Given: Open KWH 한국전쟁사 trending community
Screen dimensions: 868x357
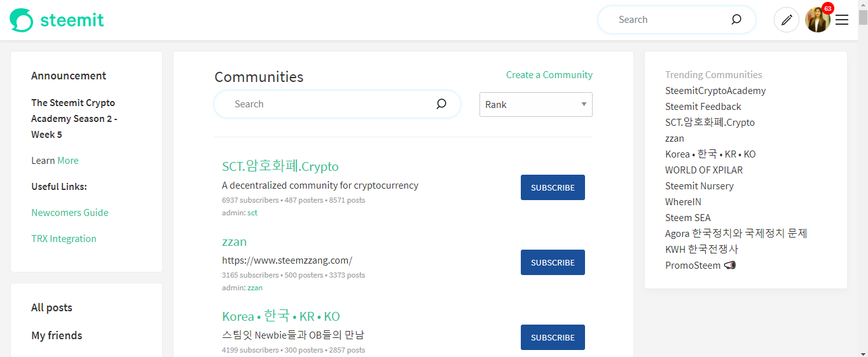Looking at the screenshot, I should tap(701, 250).
